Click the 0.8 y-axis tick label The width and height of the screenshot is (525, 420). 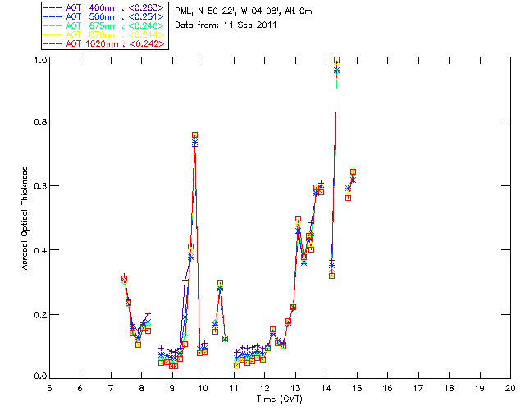pos(40,121)
